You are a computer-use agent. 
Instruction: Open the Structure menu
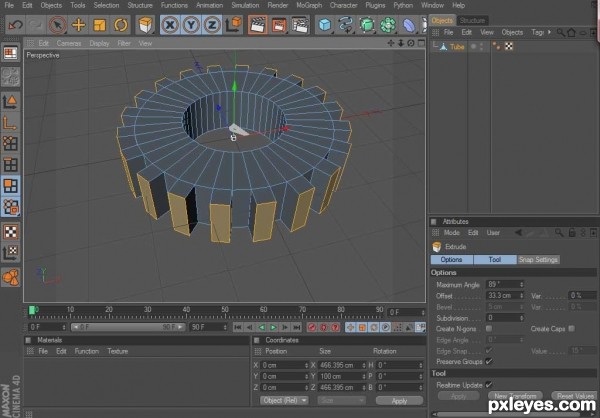[x=140, y=5]
